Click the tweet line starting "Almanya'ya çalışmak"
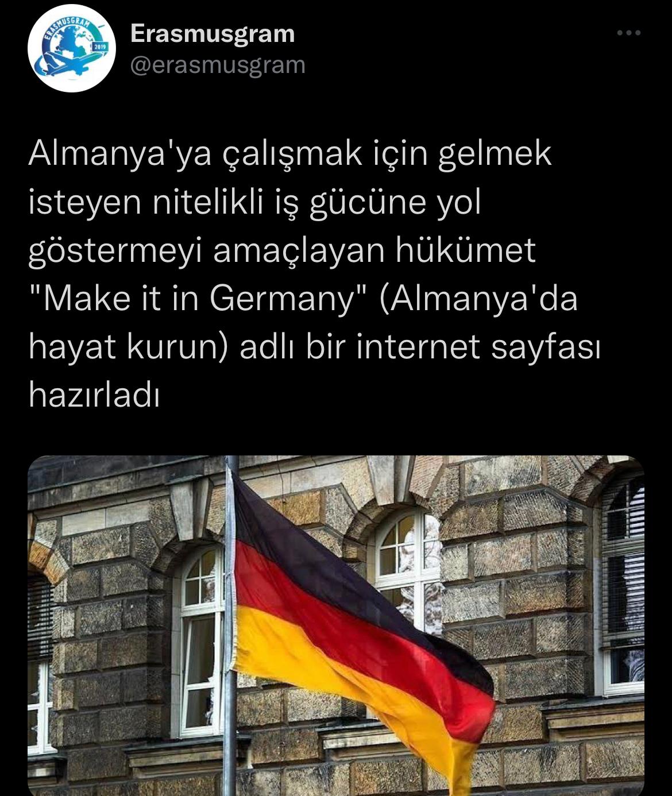 (x=290, y=154)
